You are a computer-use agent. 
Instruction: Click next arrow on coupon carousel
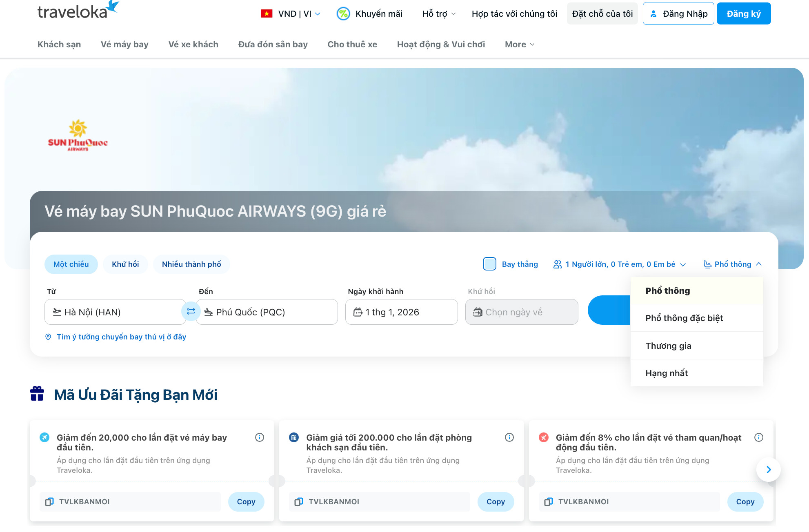(x=768, y=470)
